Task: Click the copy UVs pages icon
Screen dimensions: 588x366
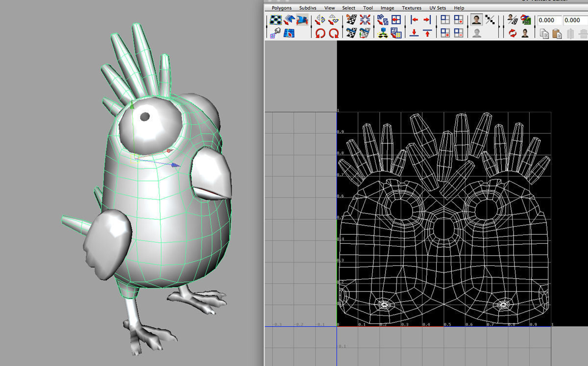Action: point(544,33)
